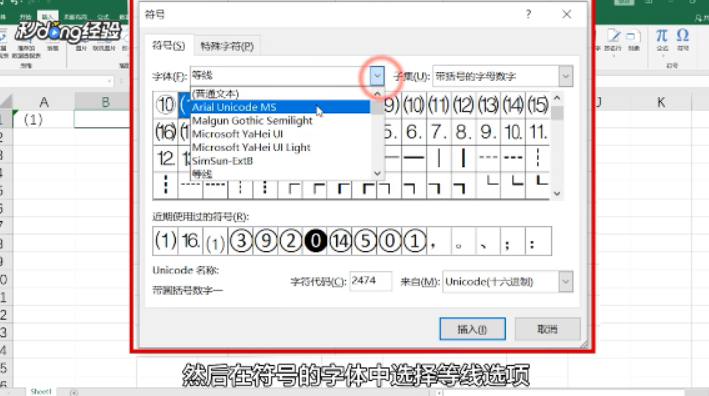Select the '10.' symbol in grid
Viewport: 709px width, 396px height.
(x=513, y=132)
